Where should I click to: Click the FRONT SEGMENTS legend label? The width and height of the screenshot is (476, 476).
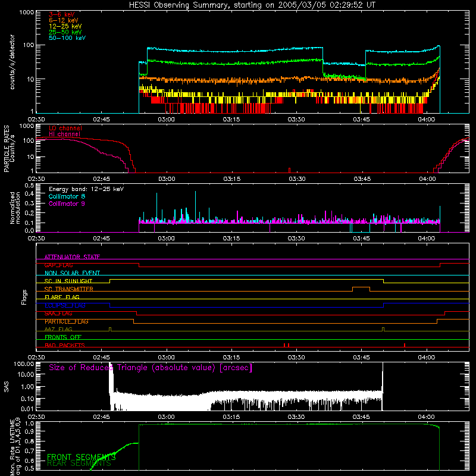[81, 457]
